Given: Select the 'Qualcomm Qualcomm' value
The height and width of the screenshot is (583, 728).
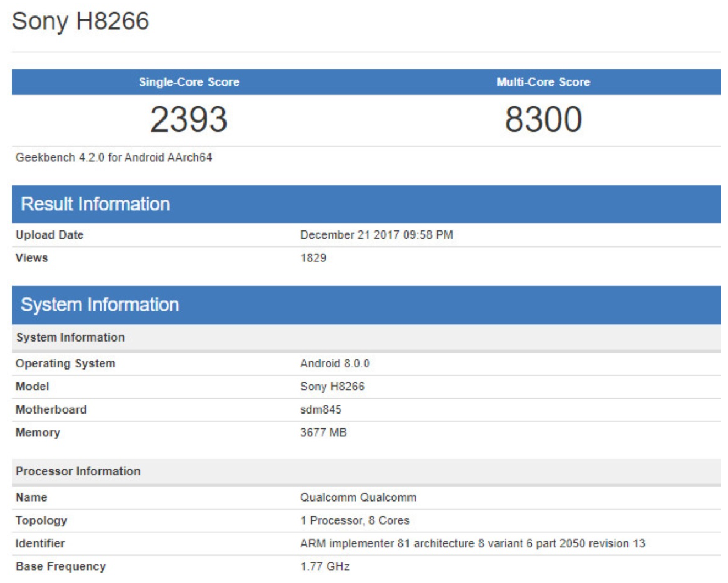Looking at the screenshot, I should [359, 498].
